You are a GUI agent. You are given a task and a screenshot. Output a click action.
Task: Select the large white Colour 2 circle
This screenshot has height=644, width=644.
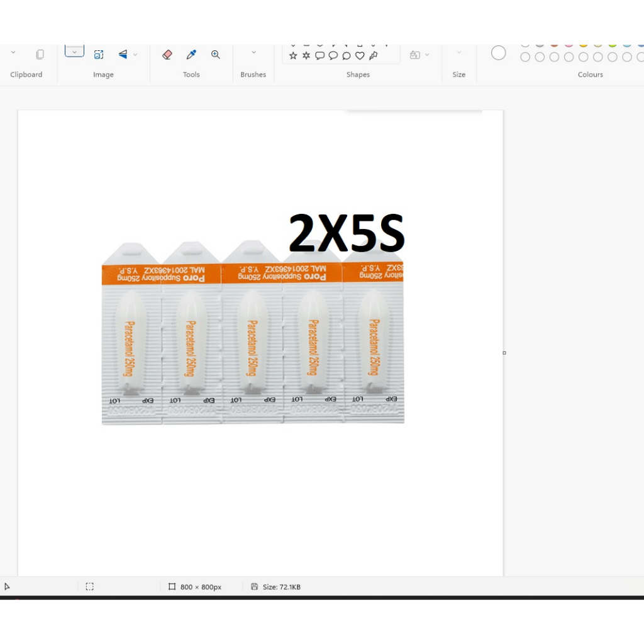(498, 53)
